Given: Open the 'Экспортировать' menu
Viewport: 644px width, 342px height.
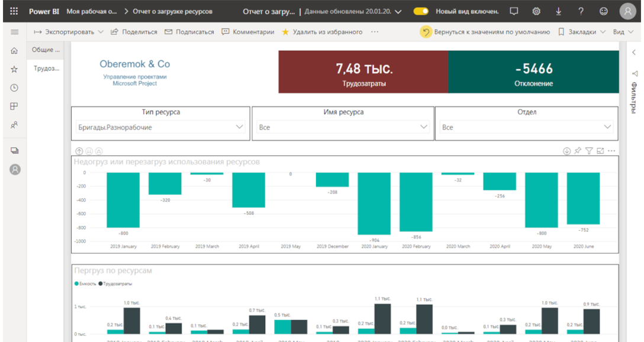Looking at the screenshot, I should coord(68,32).
